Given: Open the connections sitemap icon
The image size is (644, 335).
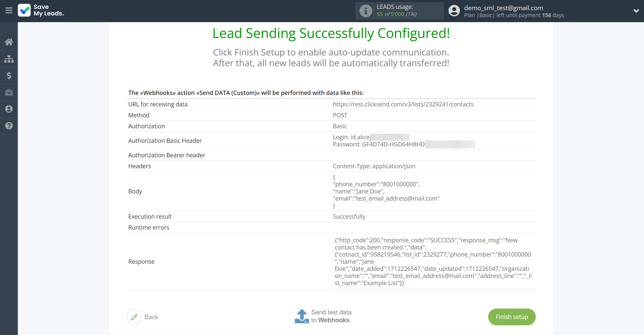Looking at the screenshot, I should click(x=9, y=59).
